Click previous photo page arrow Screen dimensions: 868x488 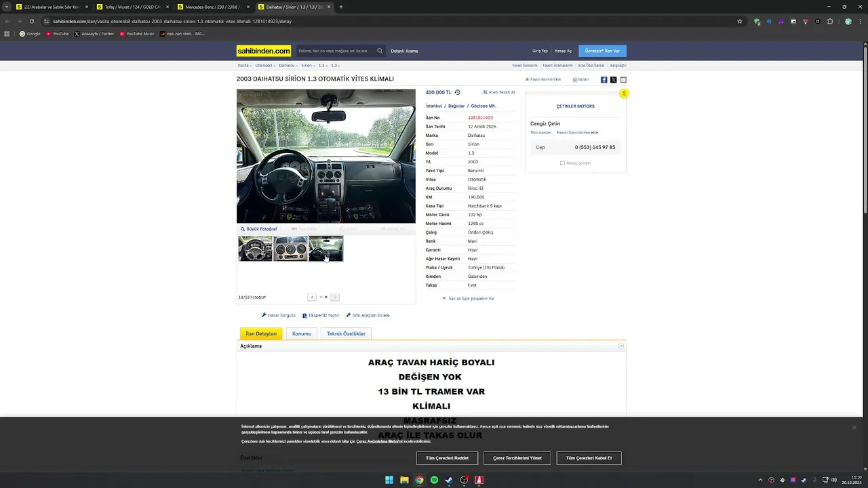(x=312, y=297)
